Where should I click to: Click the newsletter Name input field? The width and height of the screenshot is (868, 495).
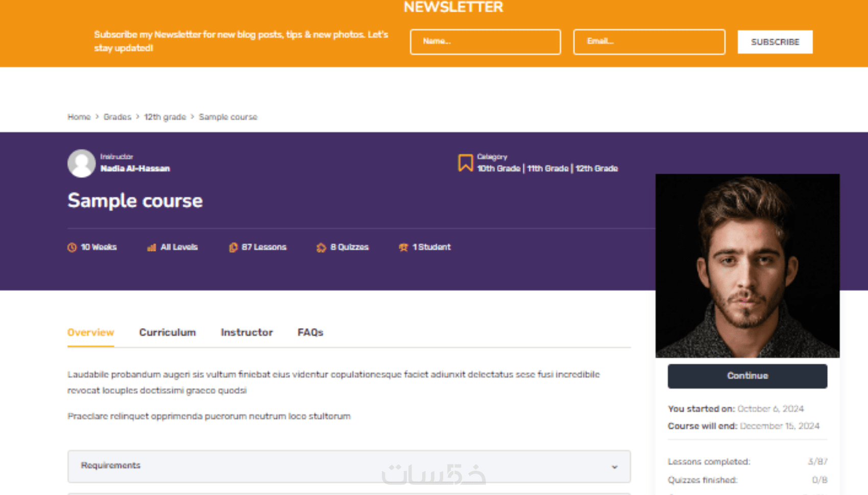[486, 42]
